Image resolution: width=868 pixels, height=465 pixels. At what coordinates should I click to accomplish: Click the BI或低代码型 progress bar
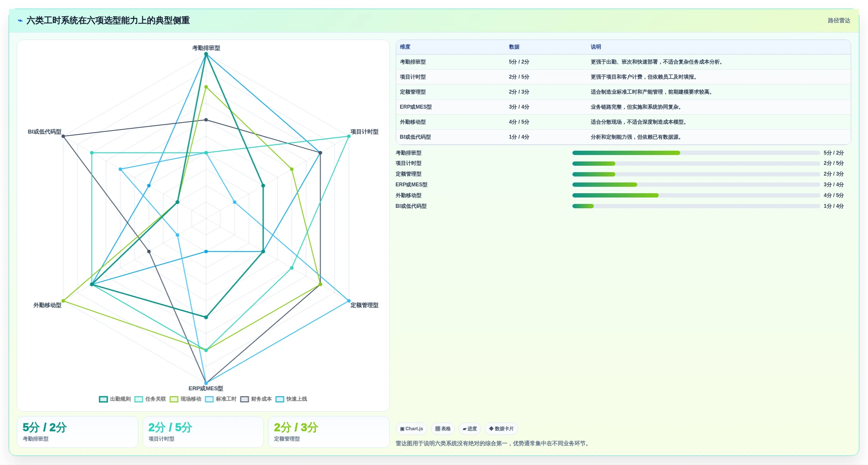[696, 206]
